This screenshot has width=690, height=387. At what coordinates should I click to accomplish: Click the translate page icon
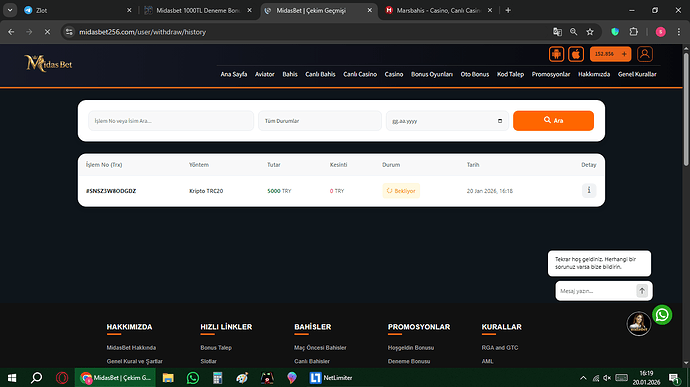click(557, 32)
